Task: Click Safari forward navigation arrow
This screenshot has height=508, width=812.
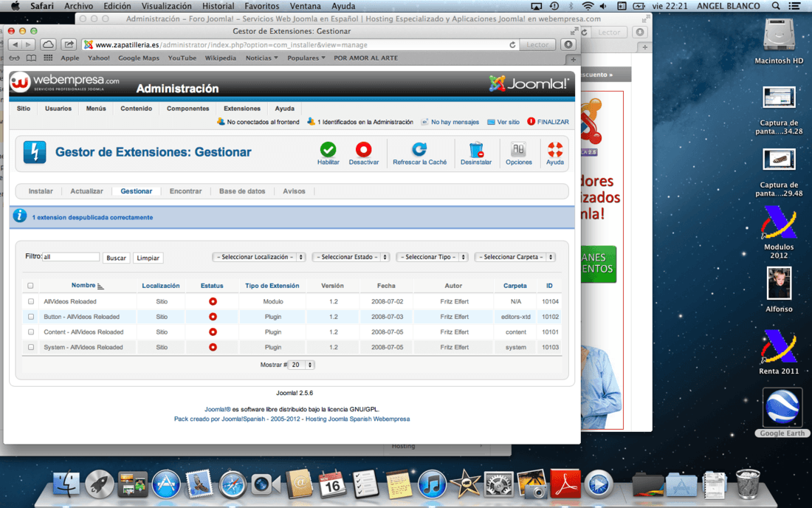Action: click(x=29, y=44)
